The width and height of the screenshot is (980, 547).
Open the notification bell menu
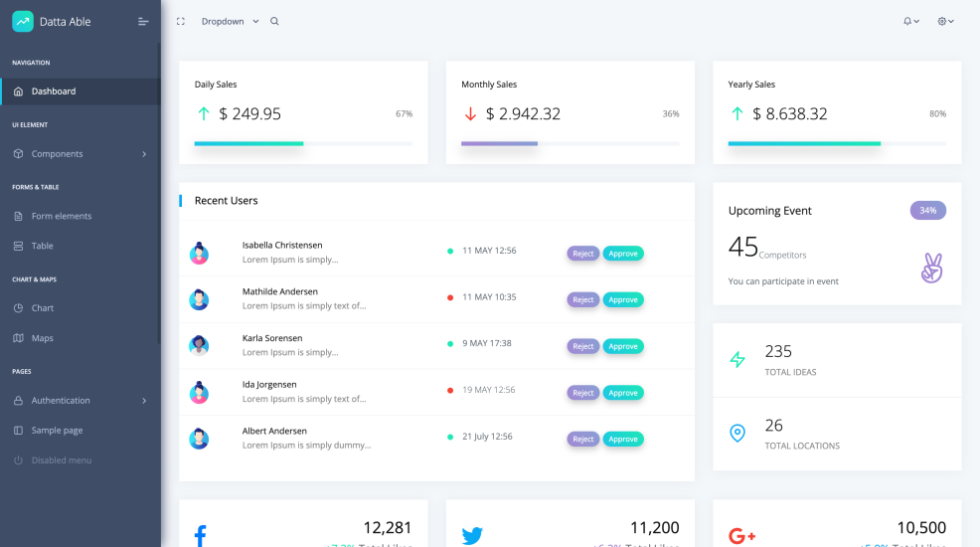click(909, 21)
